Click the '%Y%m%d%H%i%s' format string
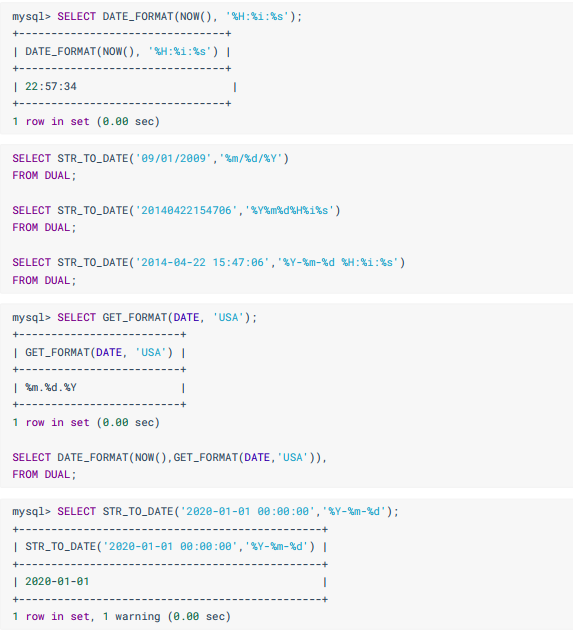Screen dimensions: 573x632 [289, 210]
